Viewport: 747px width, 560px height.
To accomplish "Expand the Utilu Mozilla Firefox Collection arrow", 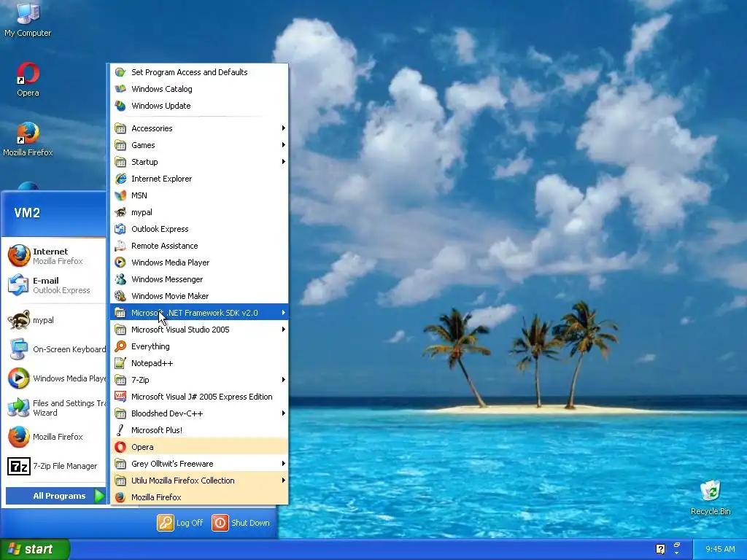I will click(x=284, y=480).
